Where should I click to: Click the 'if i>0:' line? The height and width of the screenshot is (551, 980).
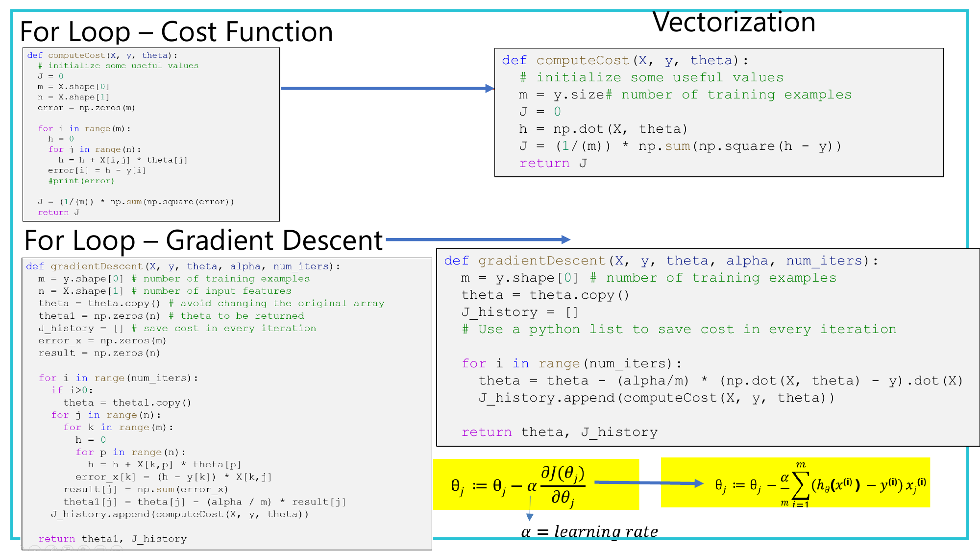point(72,390)
